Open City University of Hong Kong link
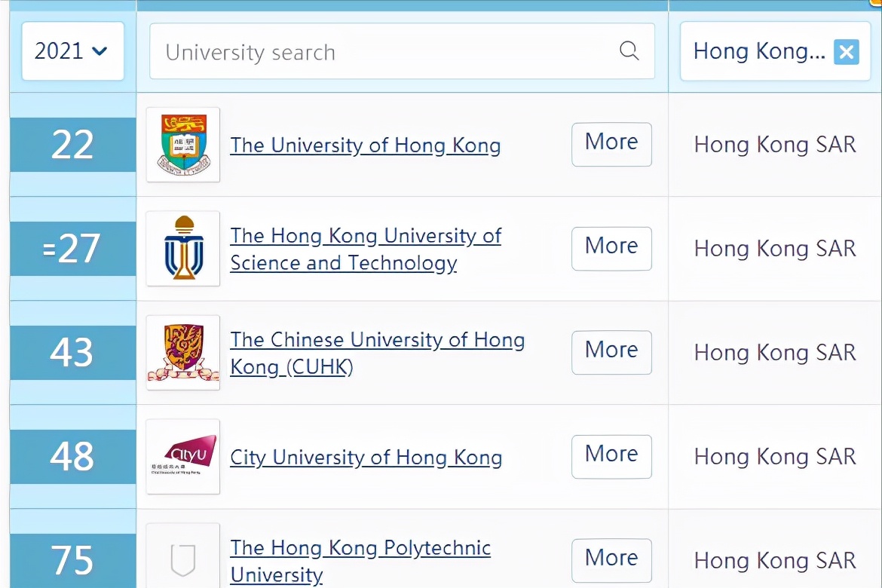 tap(366, 458)
